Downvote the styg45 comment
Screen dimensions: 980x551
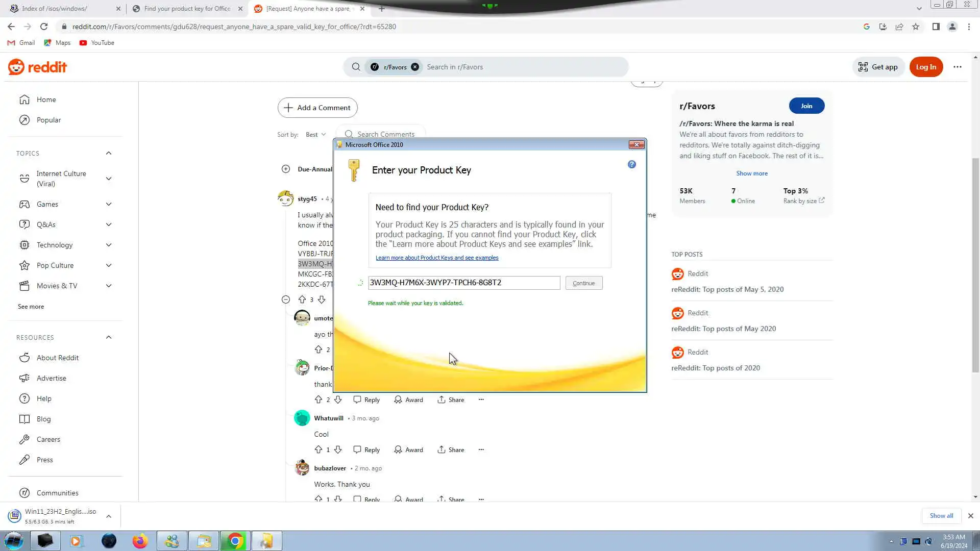(x=322, y=299)
